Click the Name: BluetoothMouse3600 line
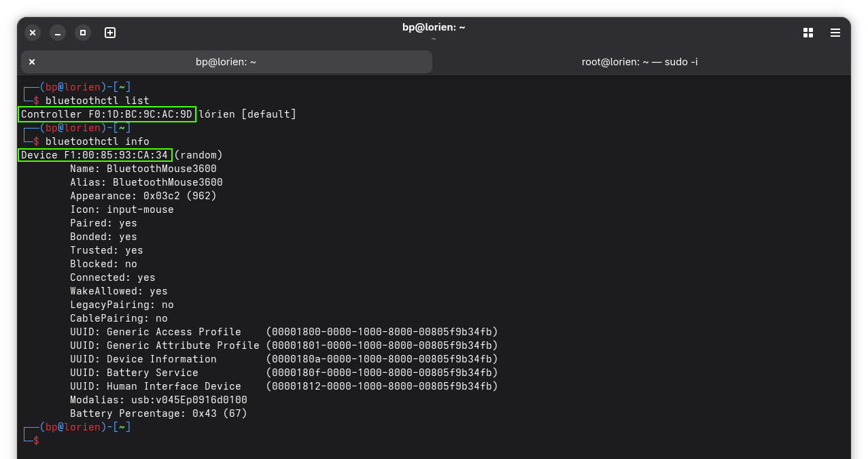 (x=143, y=169)
